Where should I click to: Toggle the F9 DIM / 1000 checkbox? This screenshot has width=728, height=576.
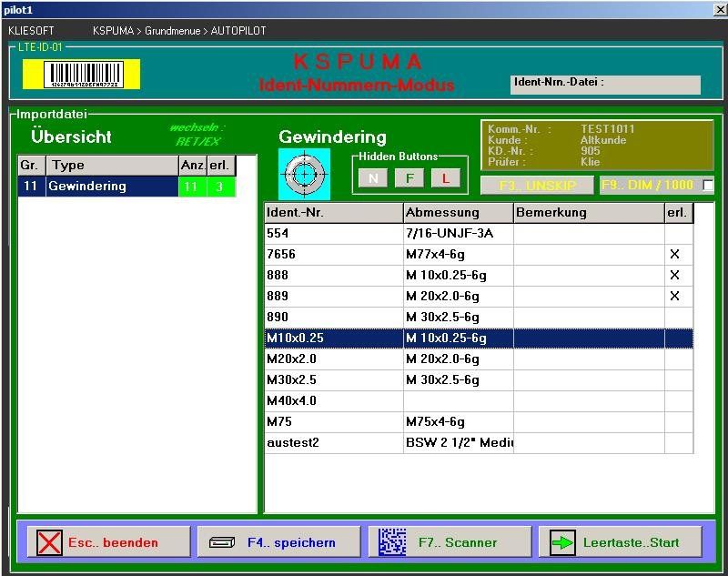[708, 186]
